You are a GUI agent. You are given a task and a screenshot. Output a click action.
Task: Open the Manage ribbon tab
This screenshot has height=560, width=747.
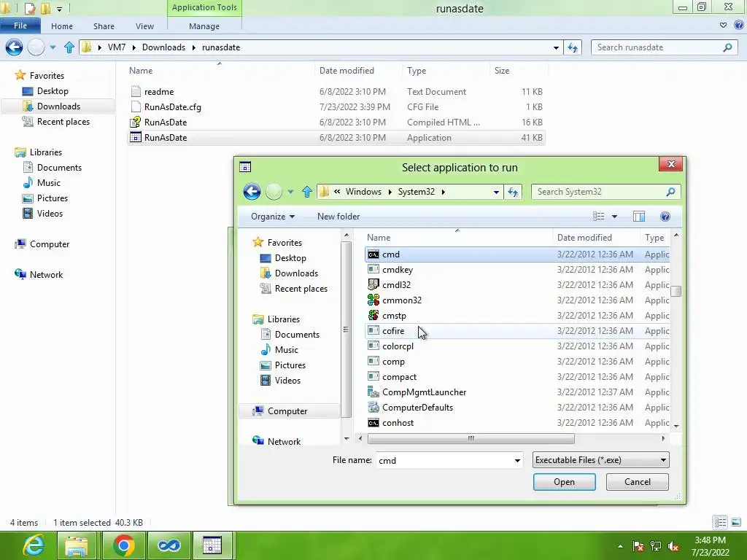click(204, 26)
